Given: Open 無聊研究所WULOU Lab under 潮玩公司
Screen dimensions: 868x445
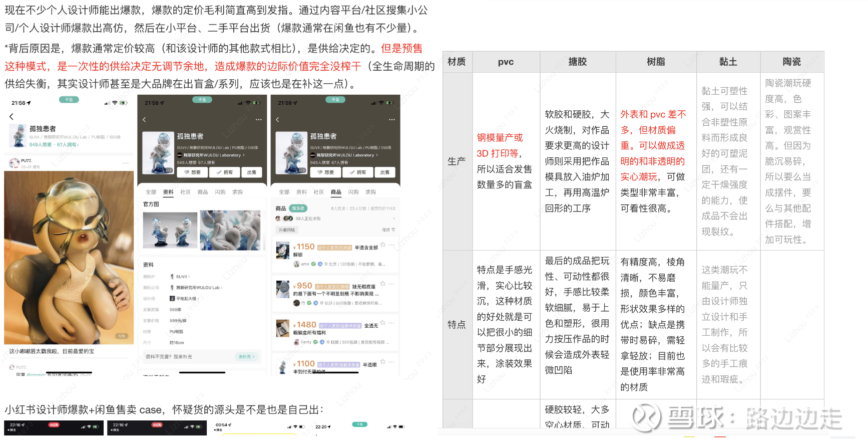Looking at the screenshot, I should click(196, 288).
